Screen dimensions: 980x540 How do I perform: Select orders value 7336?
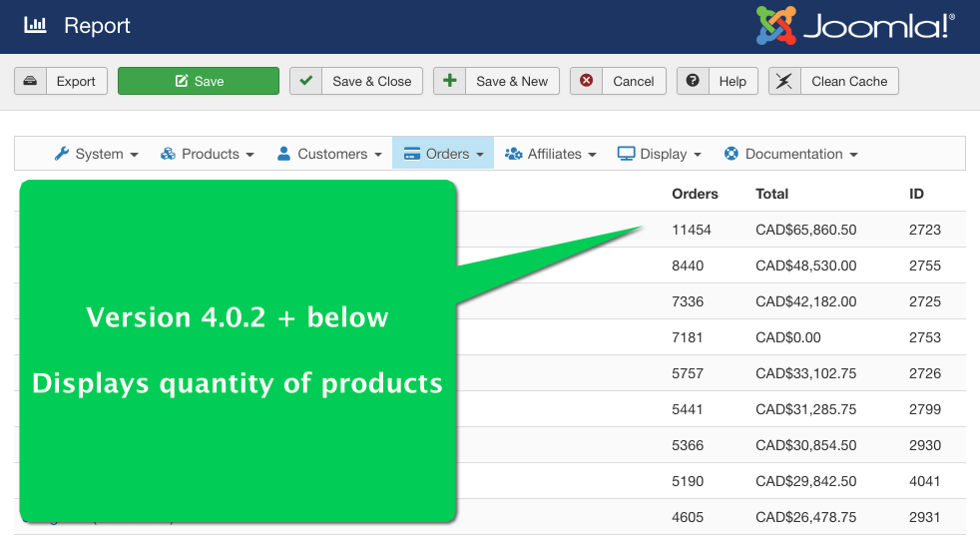tap(688, 301)
